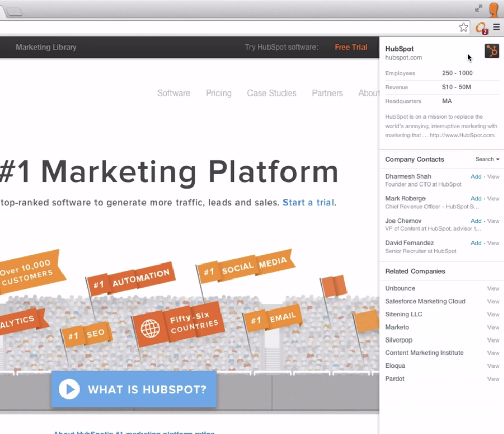The image size is (504, 434).
Task: Click the orange user profile icon
Action: pos(493,9)
